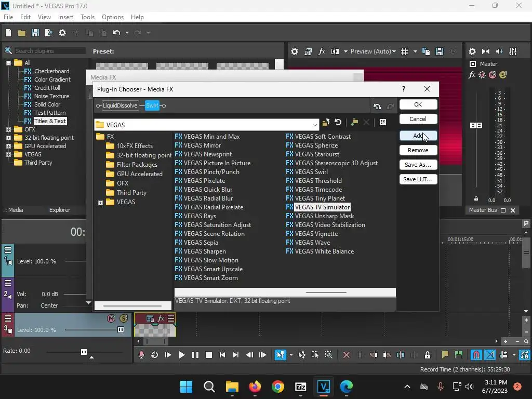Click Cancel in Plug-In Chooser
Viewport: 532px width, 399px height.
[418, 119]
